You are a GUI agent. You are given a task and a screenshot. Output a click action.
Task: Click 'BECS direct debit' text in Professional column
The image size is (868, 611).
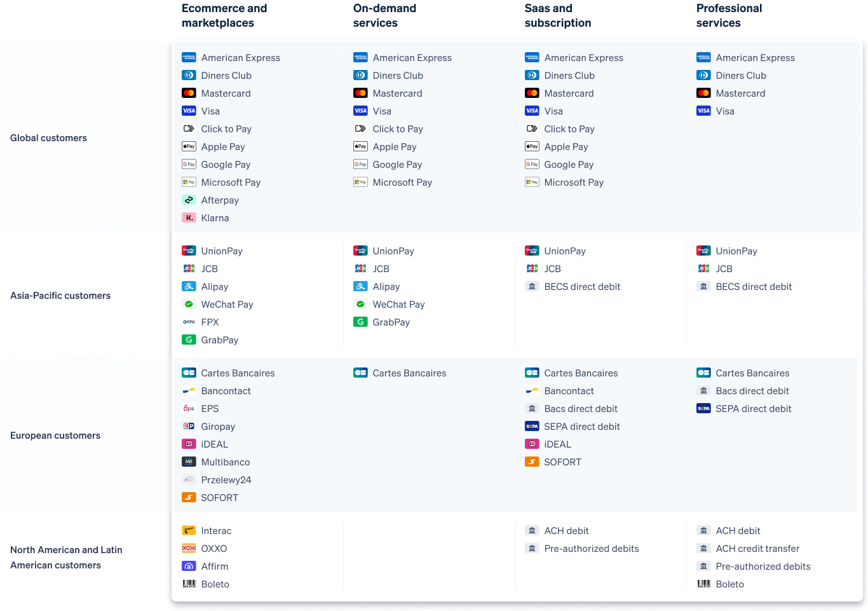point(754,287)
